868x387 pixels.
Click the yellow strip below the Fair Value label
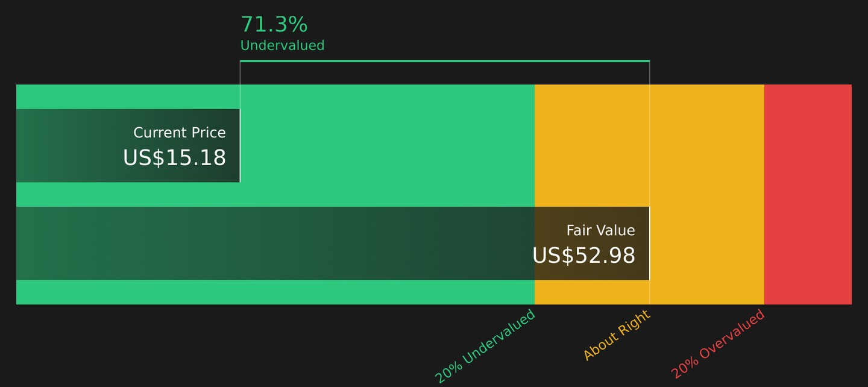[592, 292]
